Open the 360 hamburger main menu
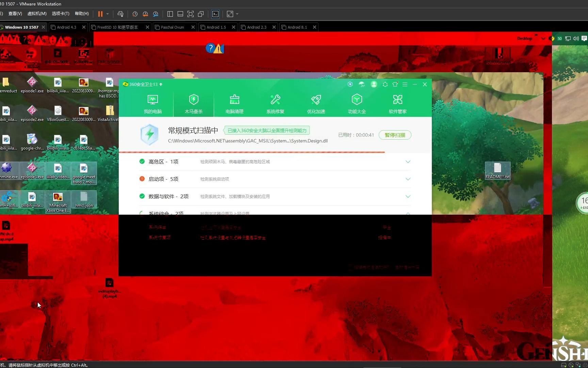588x368 pixels. tap(405, 84)
